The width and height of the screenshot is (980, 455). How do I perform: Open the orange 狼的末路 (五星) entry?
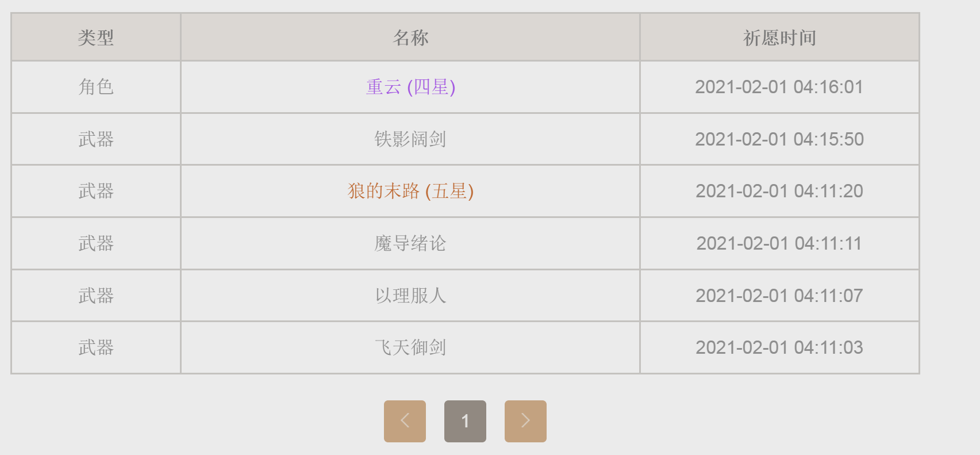click(x=410, y=191)
